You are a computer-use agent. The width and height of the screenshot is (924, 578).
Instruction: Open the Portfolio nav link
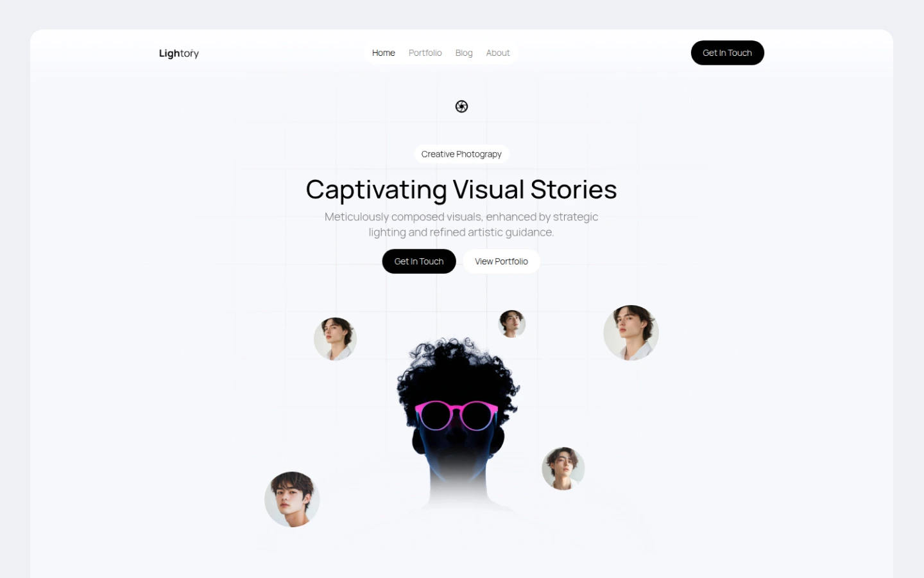pyautogui.click(x=425, y=53)
